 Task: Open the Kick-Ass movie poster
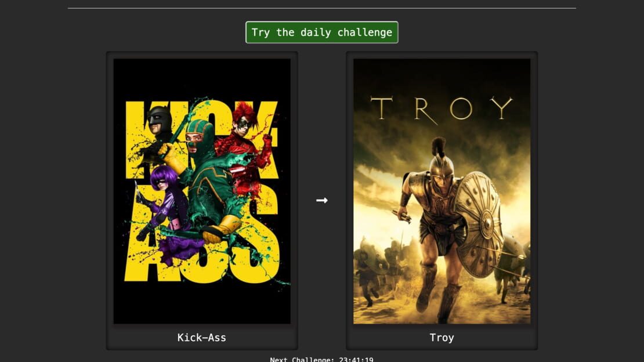[x=202, y=191]
